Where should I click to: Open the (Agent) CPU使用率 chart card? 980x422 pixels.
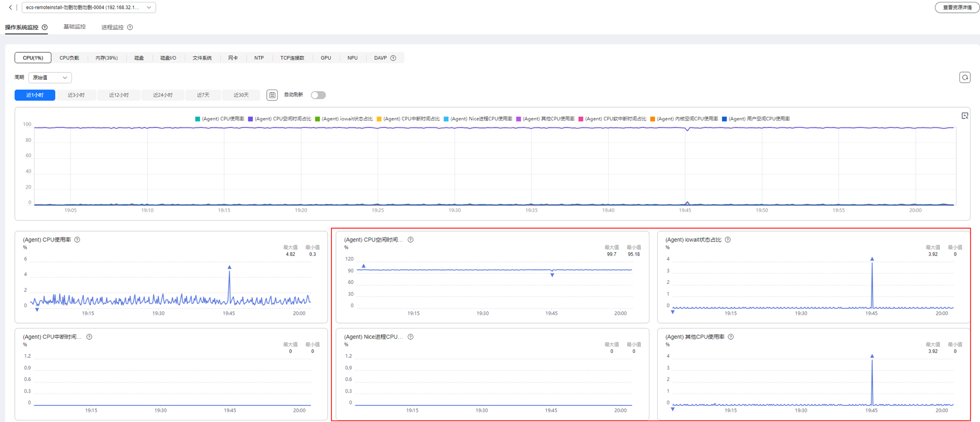[x=171, y=277]
